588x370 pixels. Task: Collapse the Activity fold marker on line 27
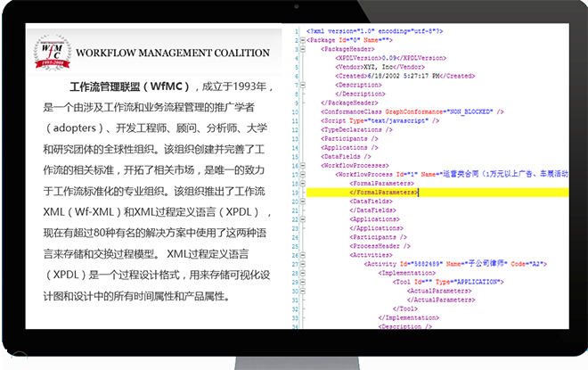tap(303, 264)
